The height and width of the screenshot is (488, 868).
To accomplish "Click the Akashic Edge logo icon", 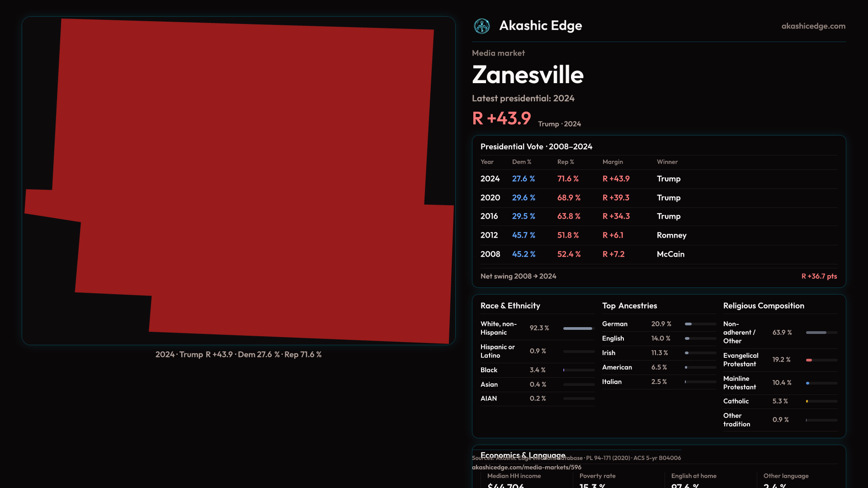I will [x=482, y=26].
